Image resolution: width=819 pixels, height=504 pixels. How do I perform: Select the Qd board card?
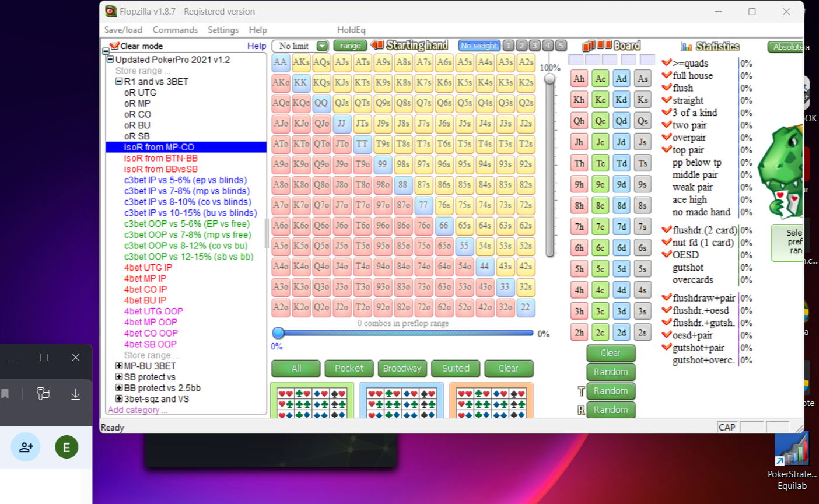(x=622, y=121)
